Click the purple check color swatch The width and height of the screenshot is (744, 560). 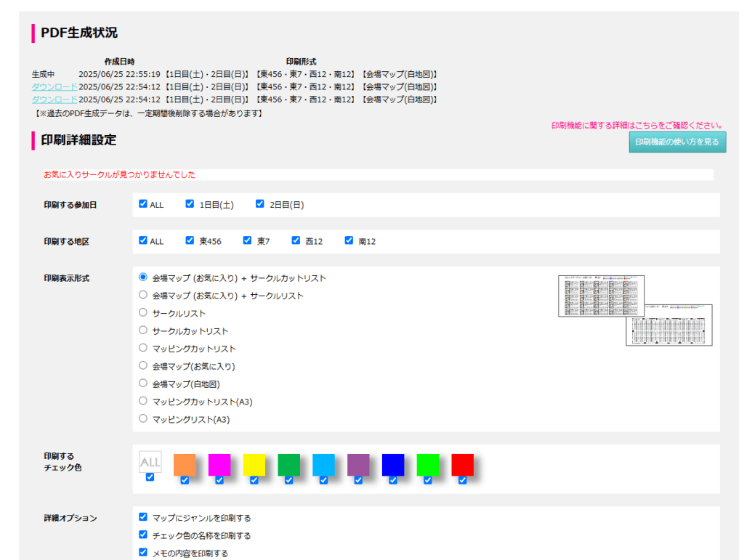point(358,465)
